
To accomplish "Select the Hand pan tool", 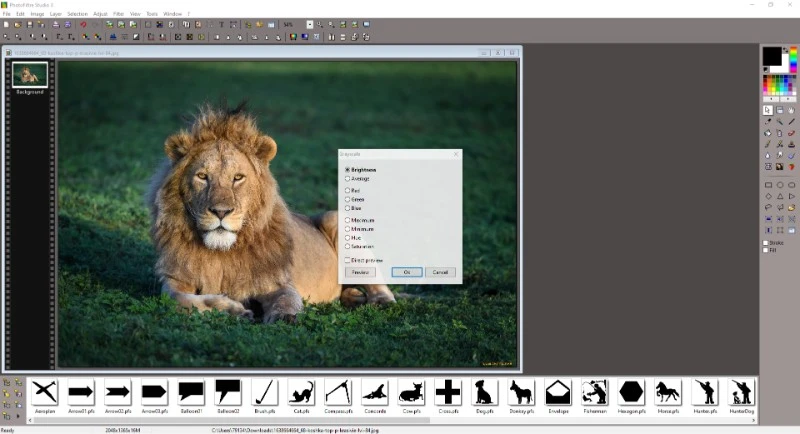I will [x=791, y=110].
